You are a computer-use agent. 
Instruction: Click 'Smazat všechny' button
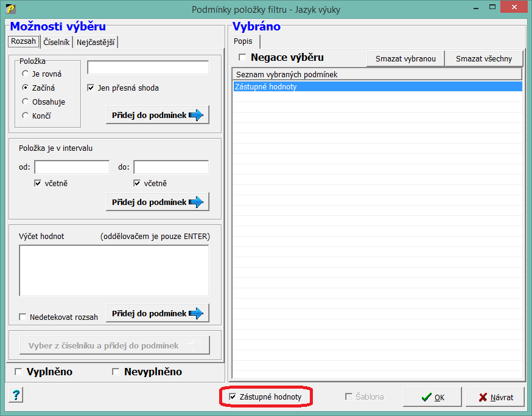coord(484,59)
